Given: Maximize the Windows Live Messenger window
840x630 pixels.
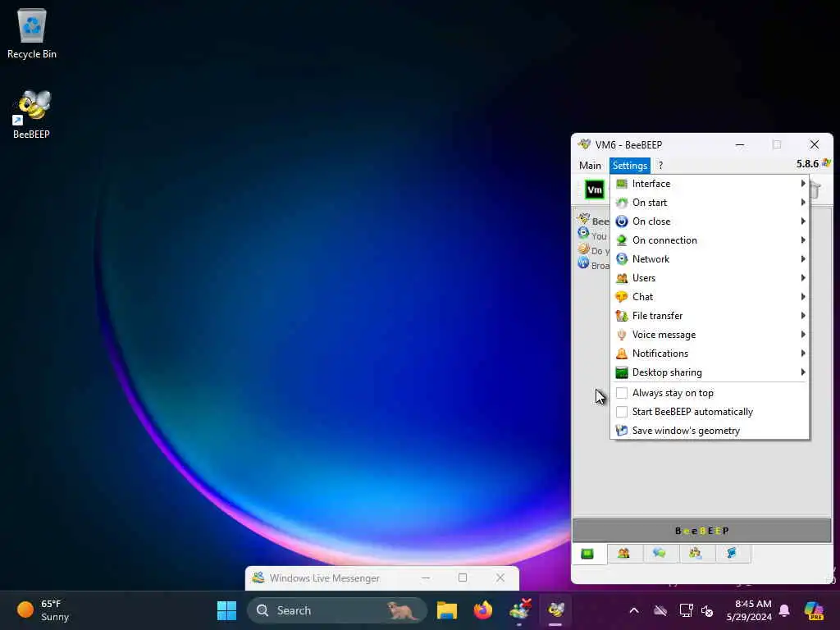Looking at the screenshot, I should coord(463,577).
